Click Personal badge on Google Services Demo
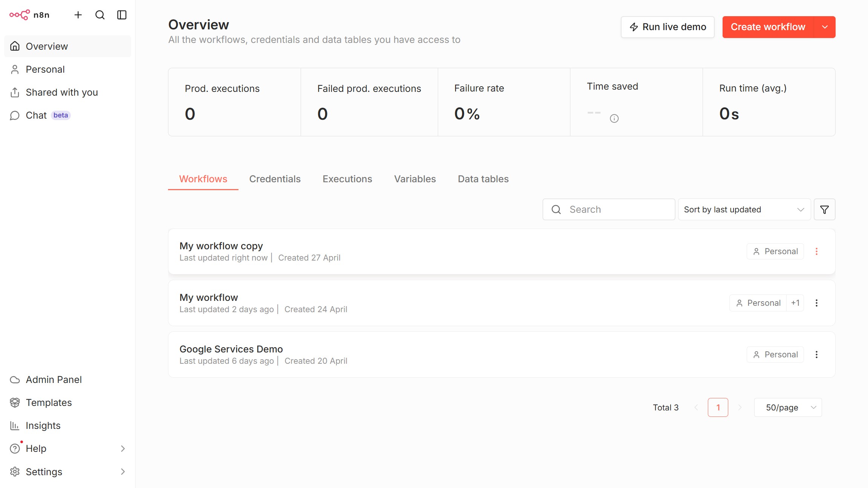The image size is (868, 488). click(x=775, y=355)
